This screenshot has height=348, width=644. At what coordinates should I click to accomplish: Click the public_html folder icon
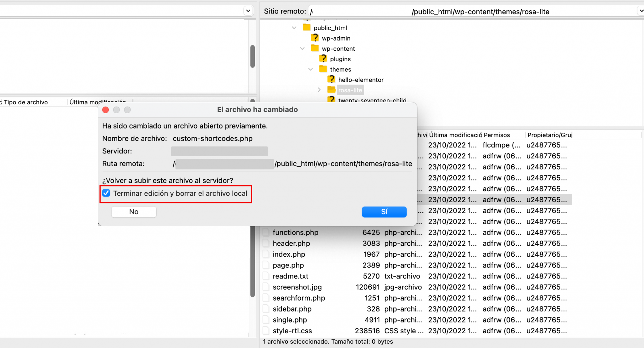(x=307, y=27)
